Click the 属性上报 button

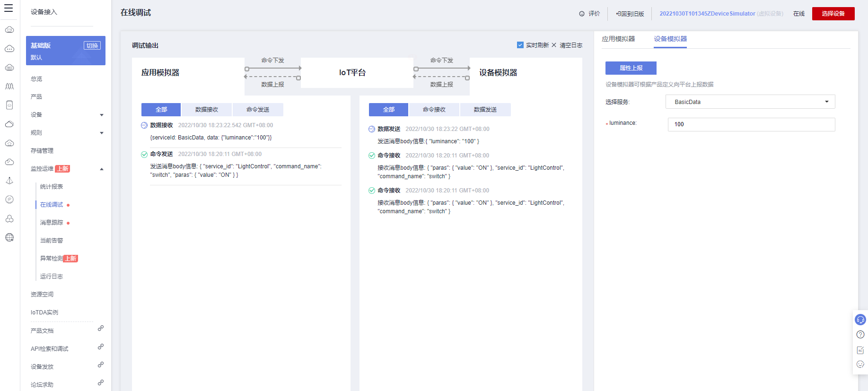click(x=631, y=68)
